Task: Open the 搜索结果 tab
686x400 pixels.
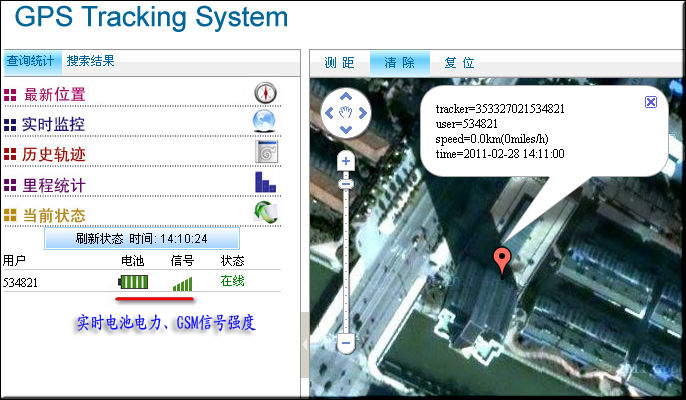Action: (x=91, y=61)
